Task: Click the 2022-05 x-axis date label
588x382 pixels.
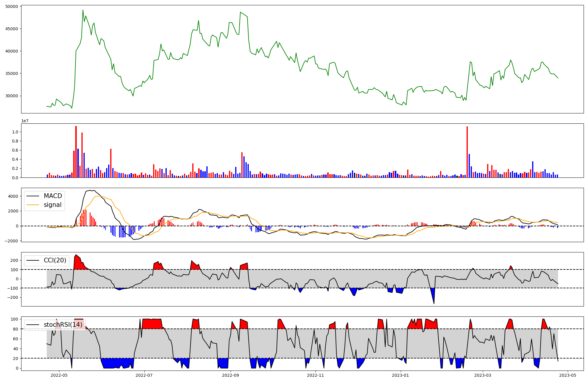Action: click(59, 375)
